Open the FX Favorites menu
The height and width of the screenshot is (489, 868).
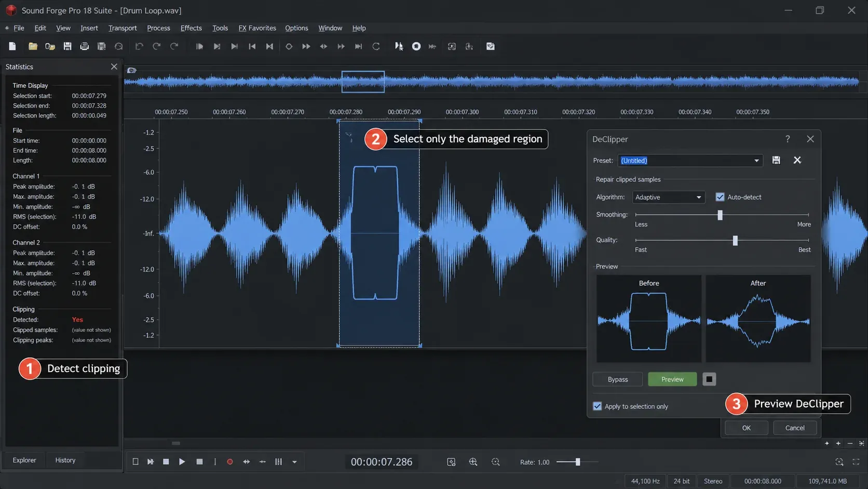click(257, 28)
